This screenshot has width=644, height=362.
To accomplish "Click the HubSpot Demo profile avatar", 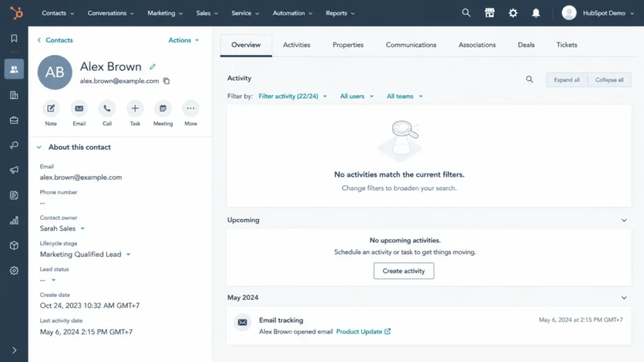I will pos(569,13).
